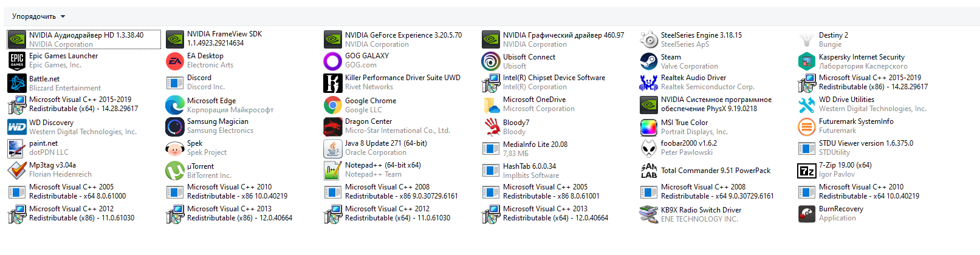
Task: Select the BurnRecovery icon
Action: point(807,214)
